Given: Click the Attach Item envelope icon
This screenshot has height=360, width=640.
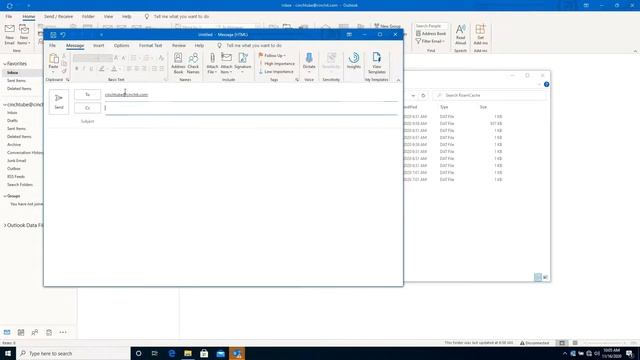Looking at the screenshot, I should (227, 63).
